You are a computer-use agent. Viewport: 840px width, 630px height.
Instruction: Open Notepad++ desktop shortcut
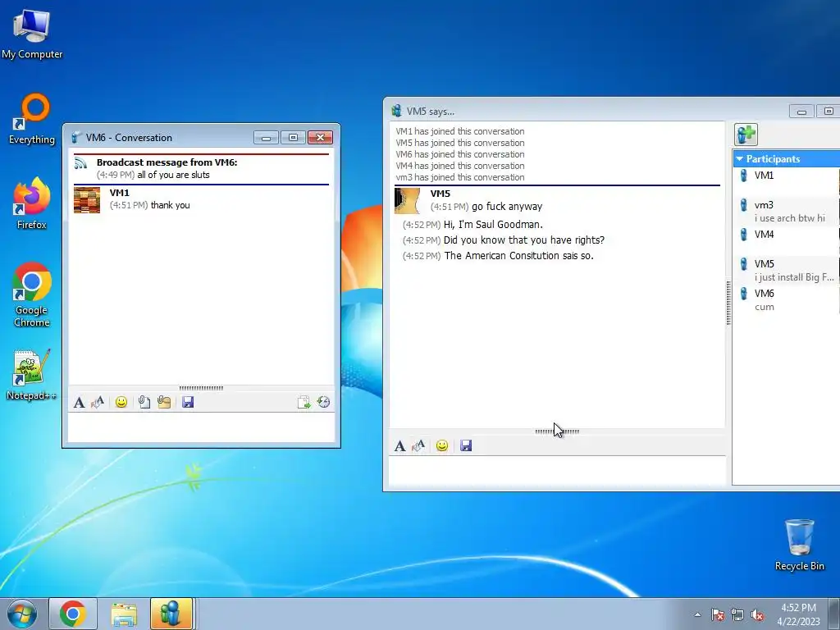point(31,375)
